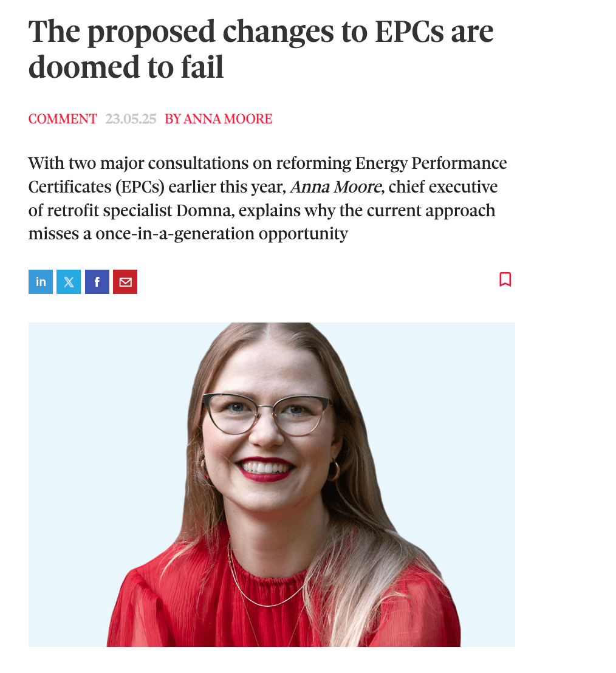Click the italic "Anna Moore" name in intro
The width and height of the screenshot is (616, 673).
click(x=336, y=187)
